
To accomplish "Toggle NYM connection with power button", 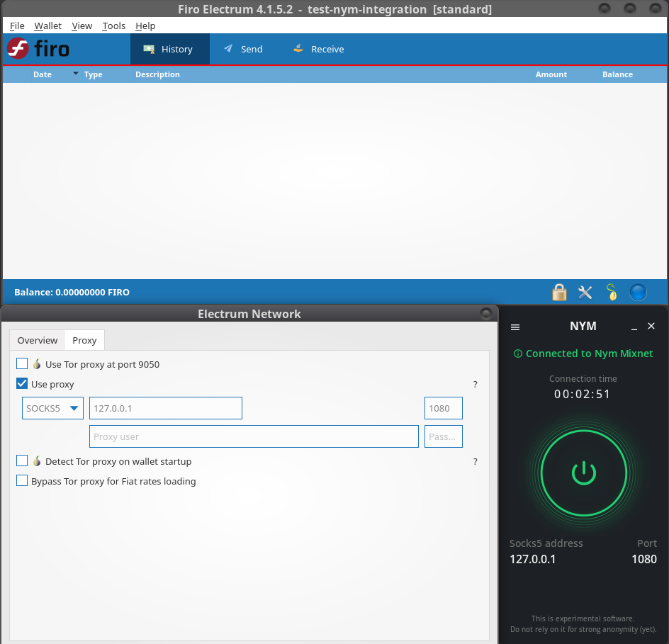I will pyautogui.click(x=583, y=473).
